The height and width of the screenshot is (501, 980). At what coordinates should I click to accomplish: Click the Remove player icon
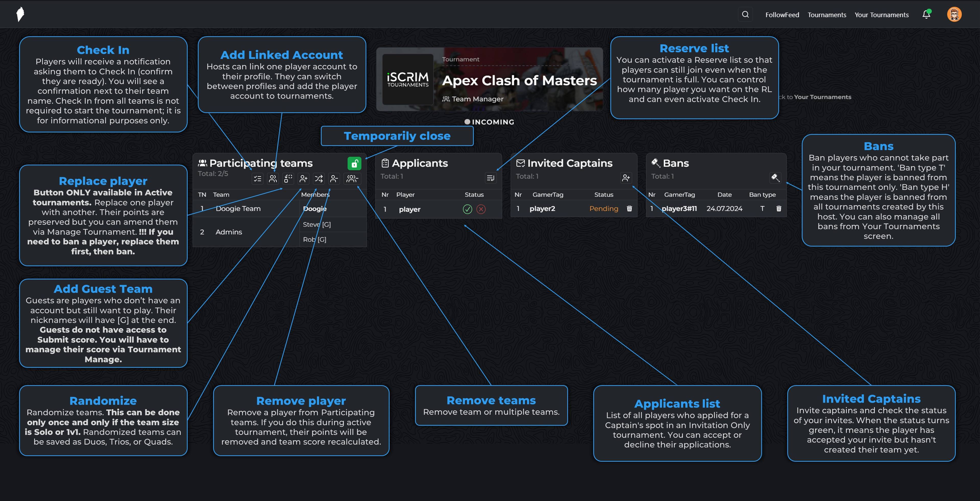(334, 178)
